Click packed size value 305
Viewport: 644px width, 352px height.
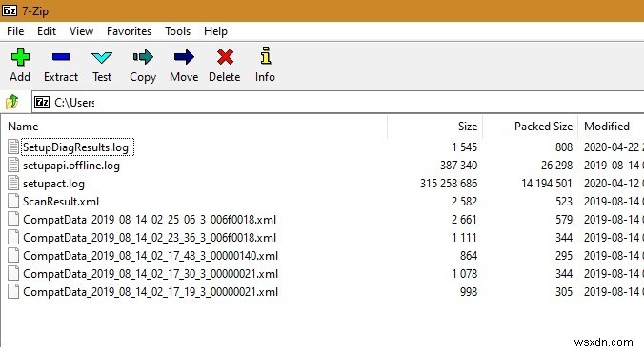pos(564,292)
